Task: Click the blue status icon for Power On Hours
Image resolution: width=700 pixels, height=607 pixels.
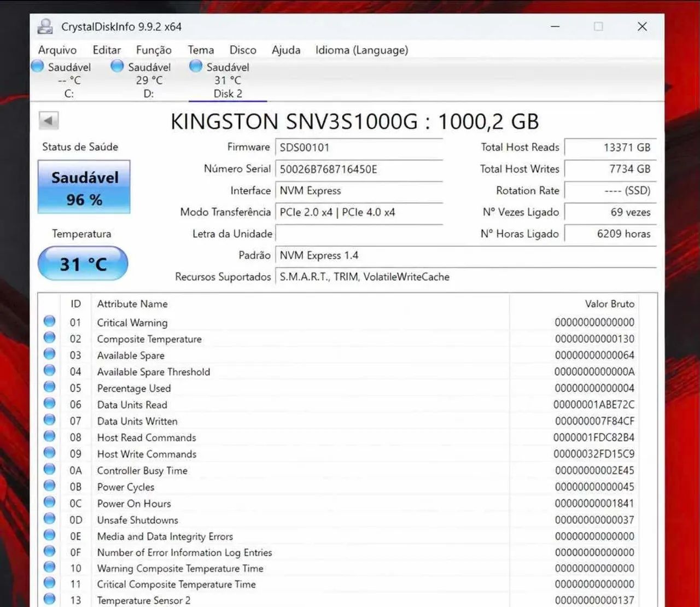Action: point(50,501)
